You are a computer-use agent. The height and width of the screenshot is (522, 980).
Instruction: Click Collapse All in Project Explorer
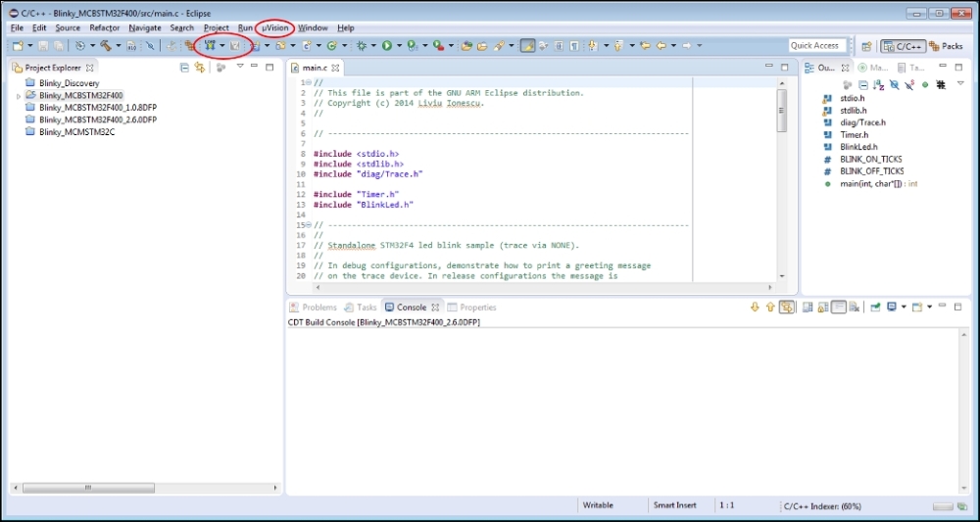click(x=184, y=68)
